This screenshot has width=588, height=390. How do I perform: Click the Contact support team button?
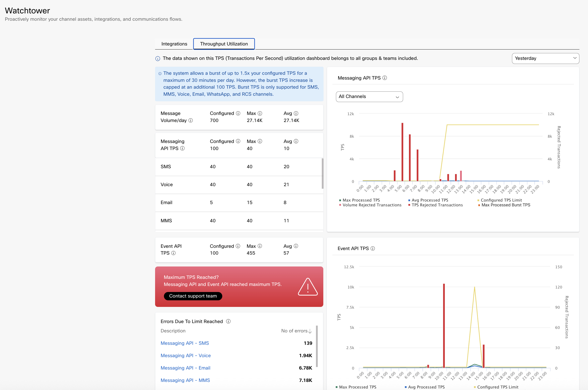193,296
